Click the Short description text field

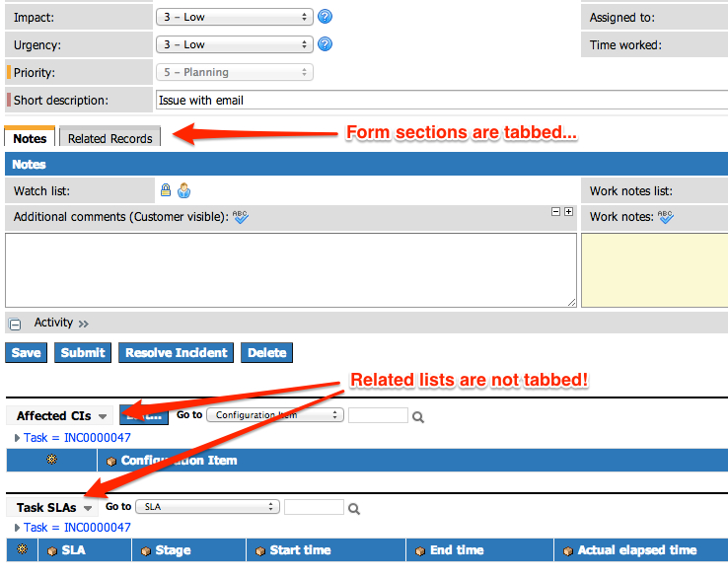click(x=441, y=100)
